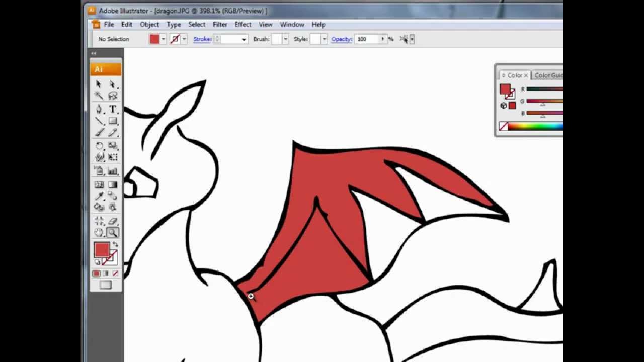Choose the Free Transform tool
The height and width of the screenshot is (362, 644).
[x=112, y=157]
